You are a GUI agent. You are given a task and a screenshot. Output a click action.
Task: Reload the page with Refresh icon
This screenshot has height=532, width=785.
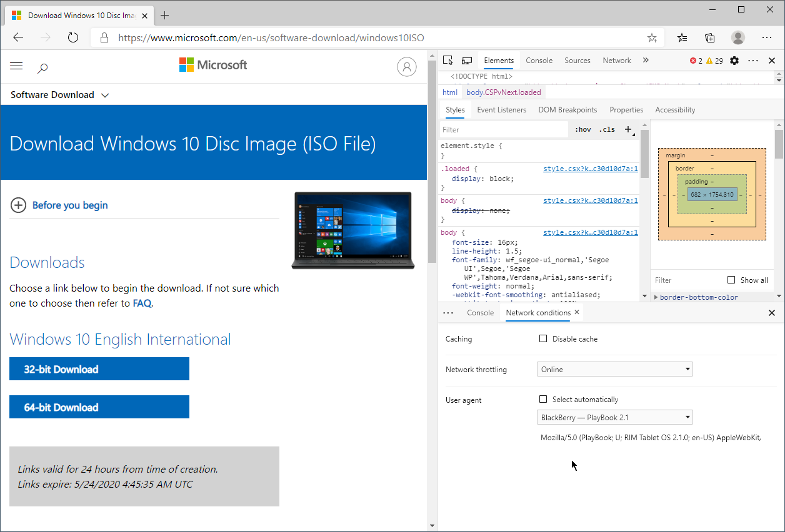coord(73,37)
